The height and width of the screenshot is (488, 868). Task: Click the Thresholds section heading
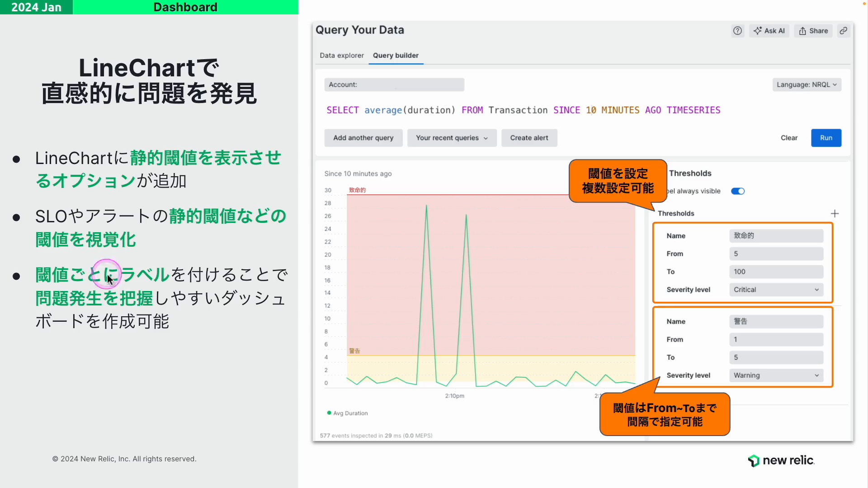[x=690, y=174]
